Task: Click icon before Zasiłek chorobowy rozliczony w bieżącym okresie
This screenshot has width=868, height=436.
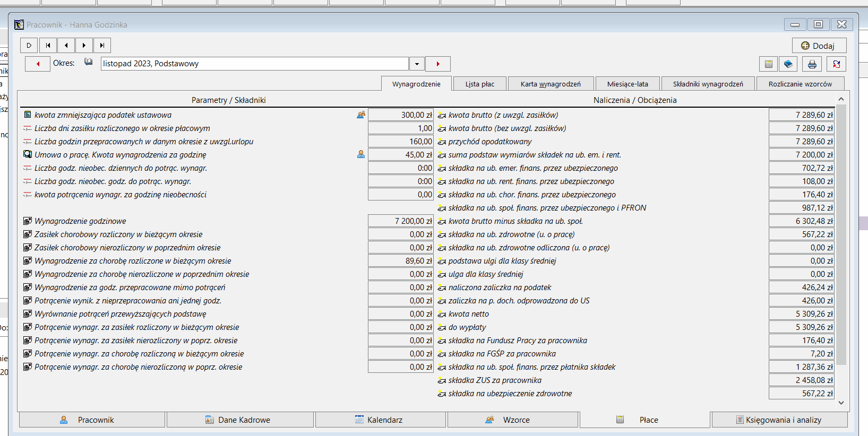Action: [28, 234]
